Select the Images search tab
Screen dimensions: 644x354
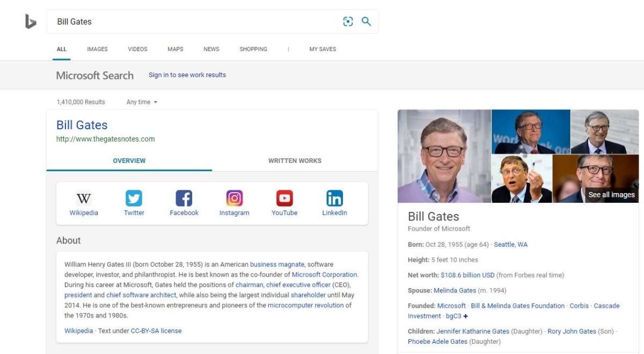pyautogui.click(x=97, y=49)
